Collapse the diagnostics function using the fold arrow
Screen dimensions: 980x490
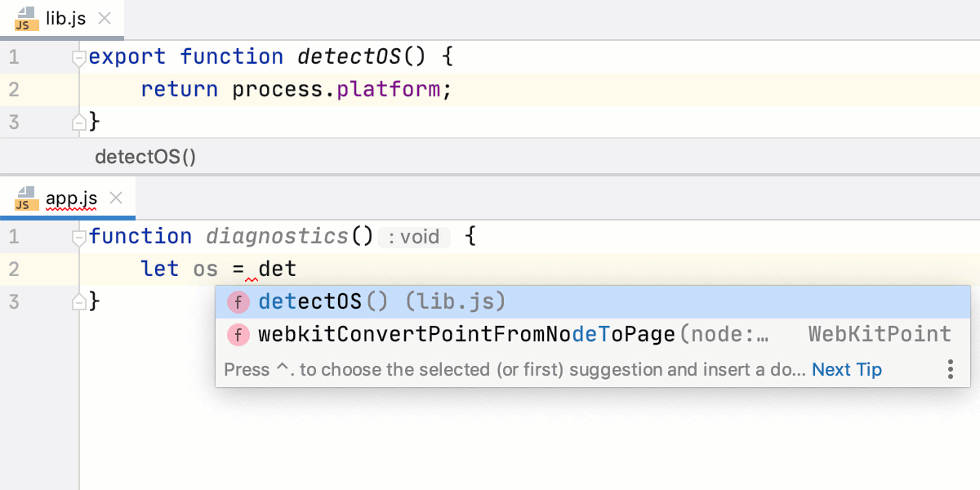tap(78, 235)
